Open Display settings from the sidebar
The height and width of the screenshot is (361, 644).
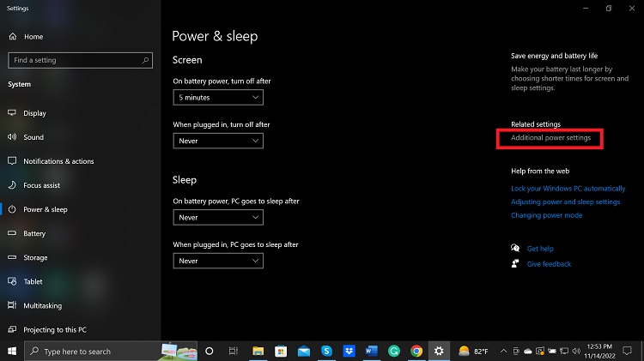34,113
